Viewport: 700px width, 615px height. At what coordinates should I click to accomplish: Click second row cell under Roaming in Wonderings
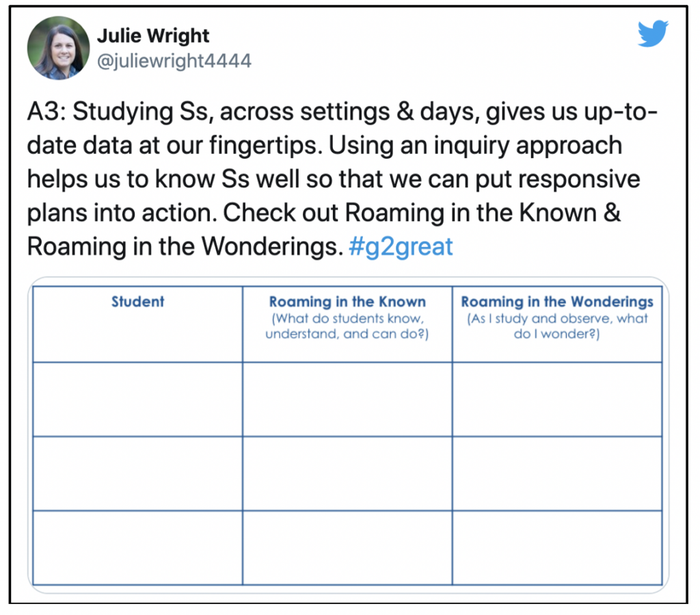[x=557, y=473]
